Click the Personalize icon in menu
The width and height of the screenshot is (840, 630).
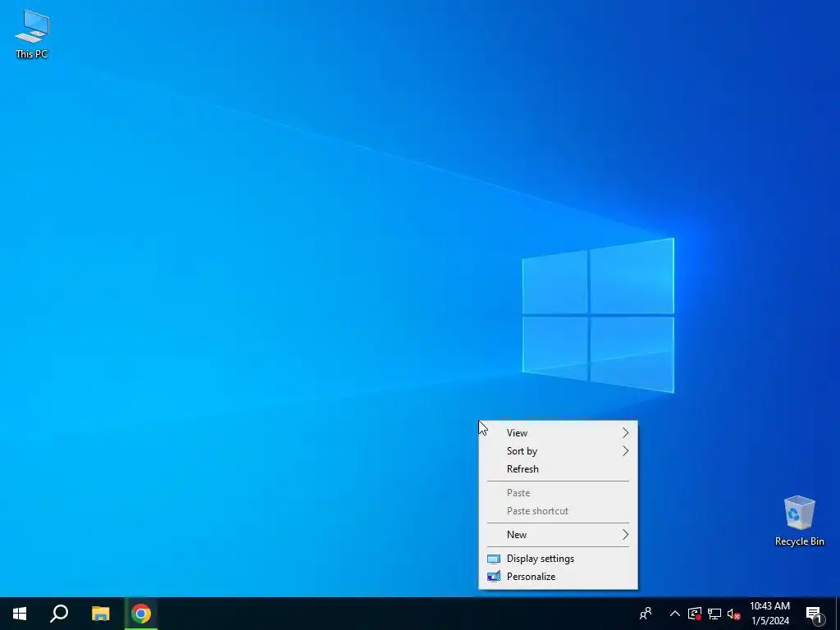click(x=493, y=577)
